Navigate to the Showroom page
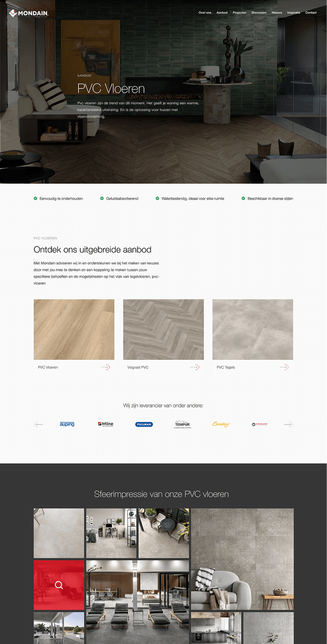 tap(259, 12)
